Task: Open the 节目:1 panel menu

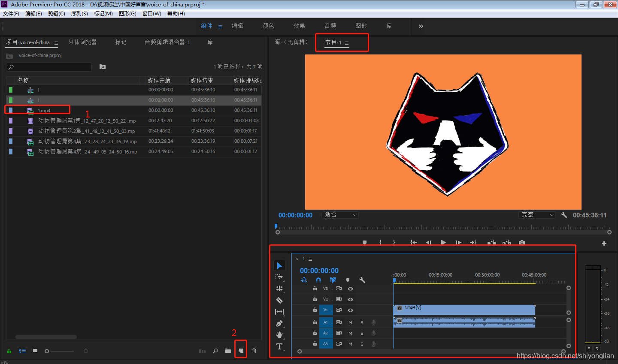Action: pos(347,43)
